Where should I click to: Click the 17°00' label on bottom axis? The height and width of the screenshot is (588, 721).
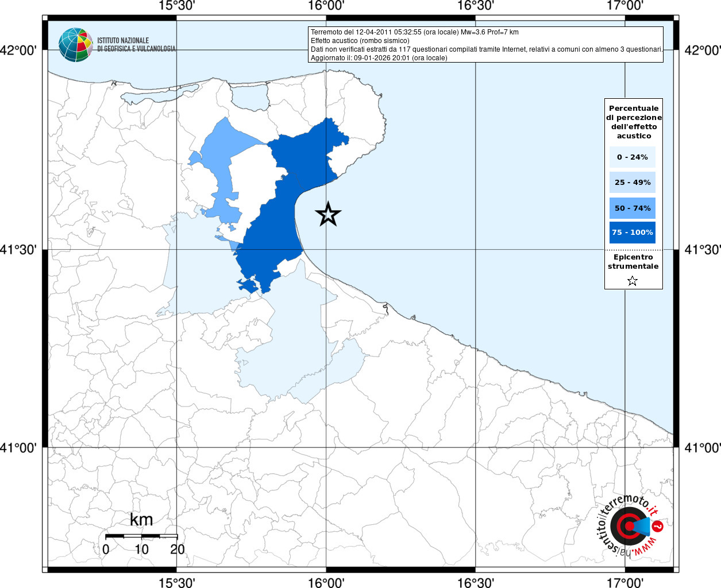(625, 582)
